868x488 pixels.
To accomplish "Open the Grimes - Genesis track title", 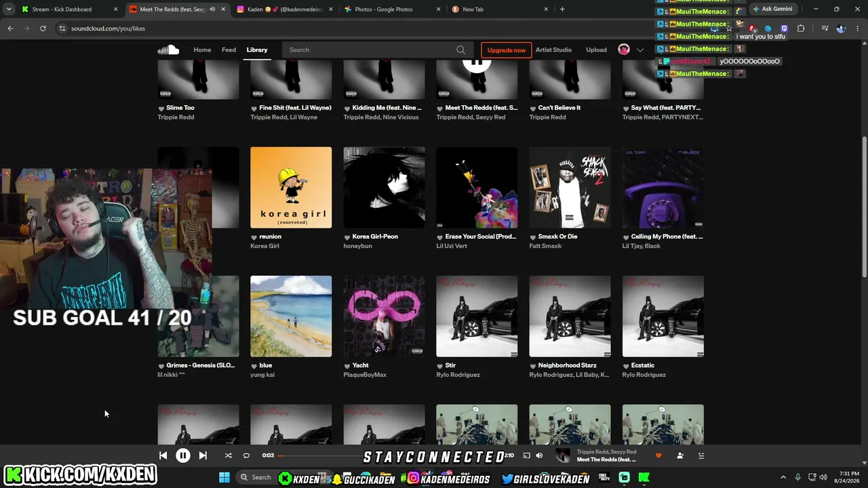I will point(201,365).
